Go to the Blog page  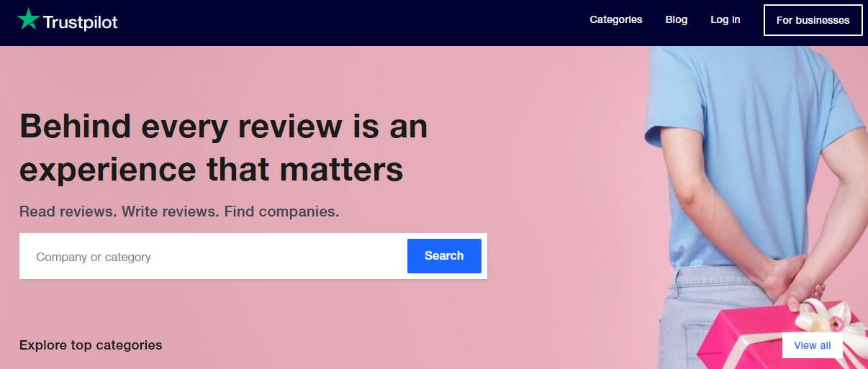676,20
